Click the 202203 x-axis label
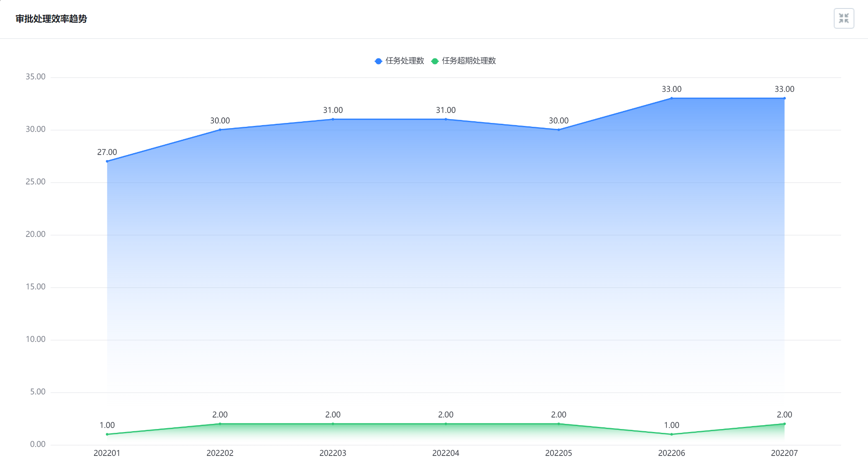868x467 pixels. [x=333, y=453]
